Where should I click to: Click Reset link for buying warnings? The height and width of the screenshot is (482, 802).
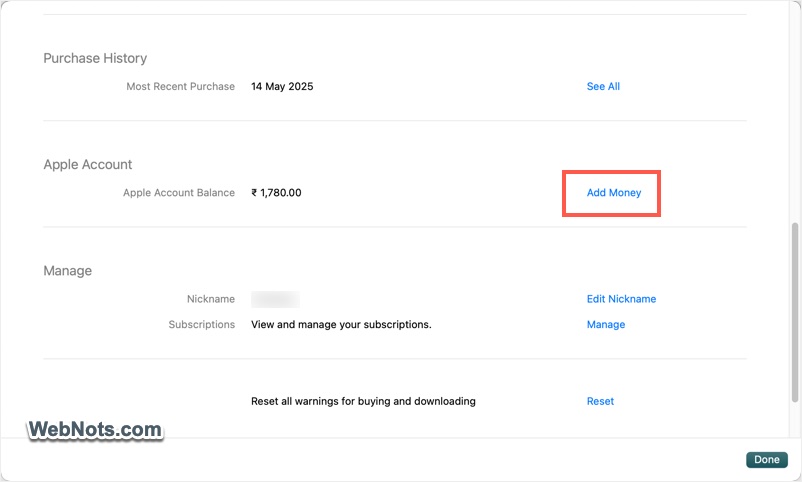(x=600, y=401)
